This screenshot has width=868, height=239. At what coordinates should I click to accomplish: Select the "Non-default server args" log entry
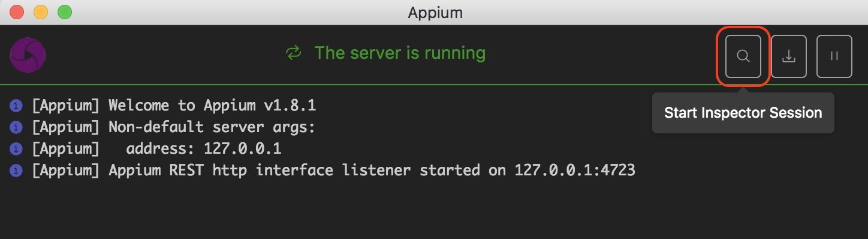174,128
